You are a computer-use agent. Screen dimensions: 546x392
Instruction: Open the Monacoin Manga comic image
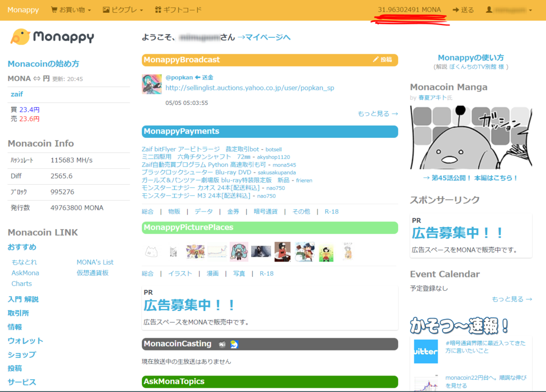[471, 137]
